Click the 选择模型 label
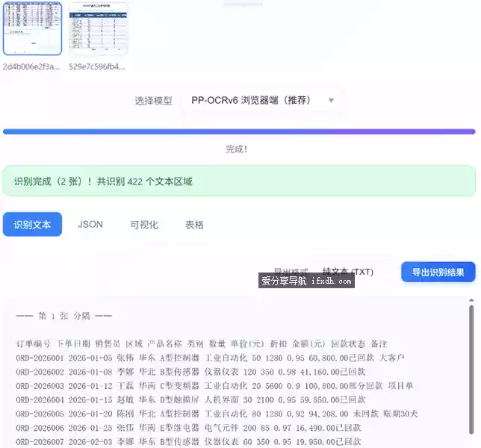This screenshot has height=448, width=481. 153,100
